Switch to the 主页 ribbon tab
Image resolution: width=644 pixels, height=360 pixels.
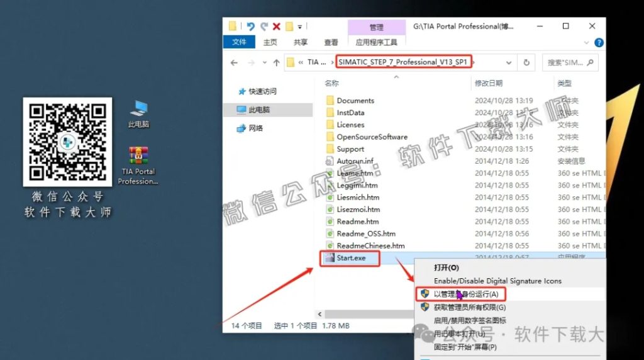point(270,42)
